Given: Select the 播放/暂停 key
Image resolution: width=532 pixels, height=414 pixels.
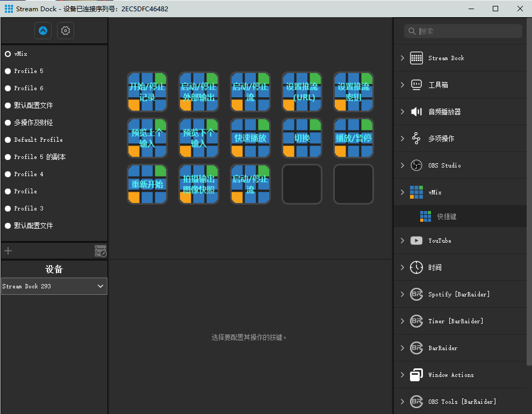Looking at the screenshot, I should [354, 138].
